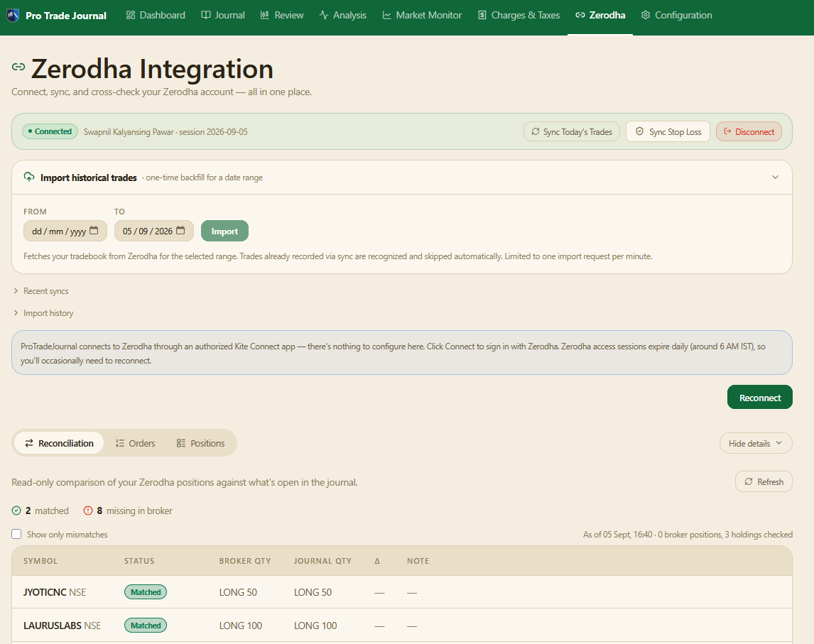Image resolution: width=814 pixels, height=644 pixels.
Task: Go to Charges & Taxes tab
Action: 518,15
